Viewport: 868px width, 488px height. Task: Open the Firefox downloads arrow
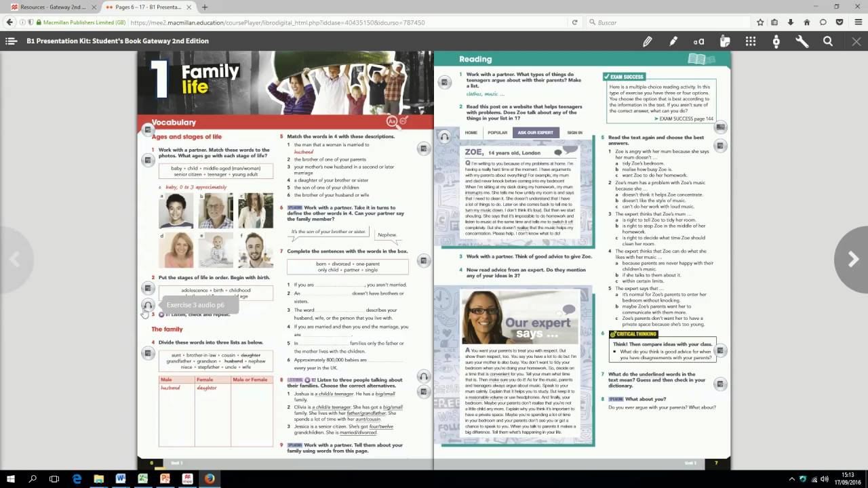tap(791, 22)
